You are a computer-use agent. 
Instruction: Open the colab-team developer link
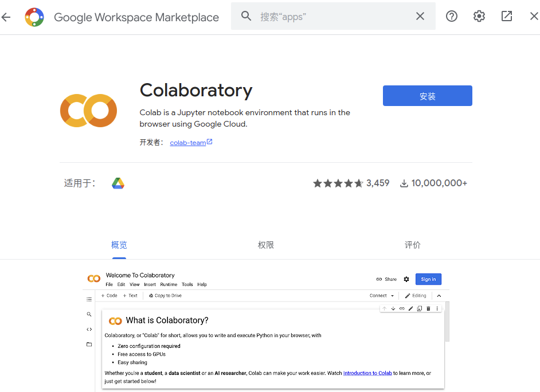point(187,143)
